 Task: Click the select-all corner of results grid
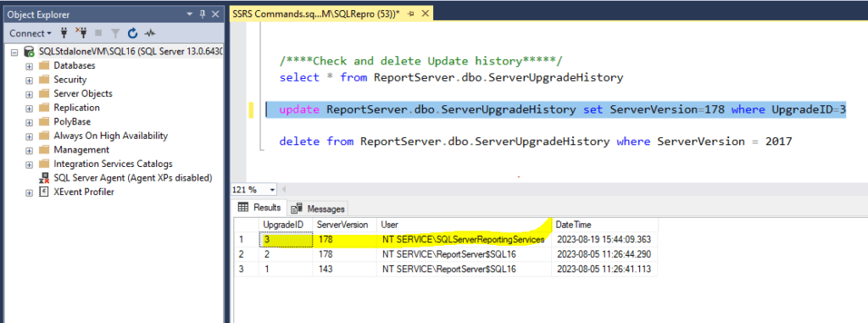click(x=247, y=225)
